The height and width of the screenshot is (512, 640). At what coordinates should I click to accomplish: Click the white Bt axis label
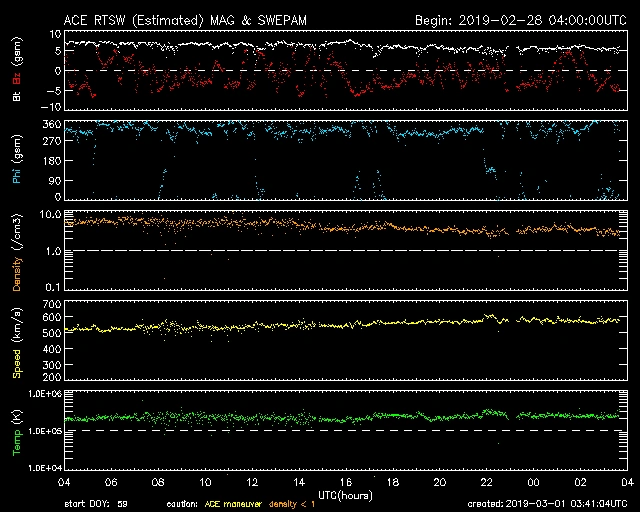point(16,97)
